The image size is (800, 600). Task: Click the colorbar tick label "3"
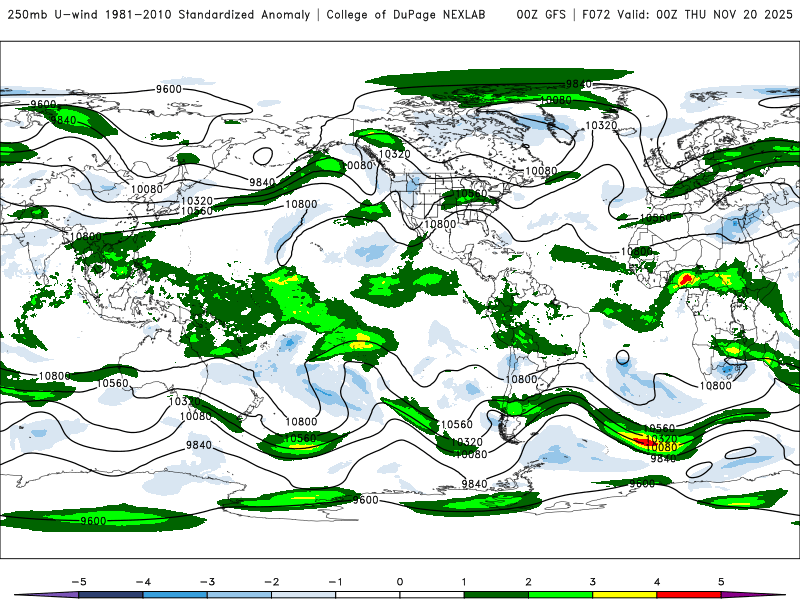[592, 582]
